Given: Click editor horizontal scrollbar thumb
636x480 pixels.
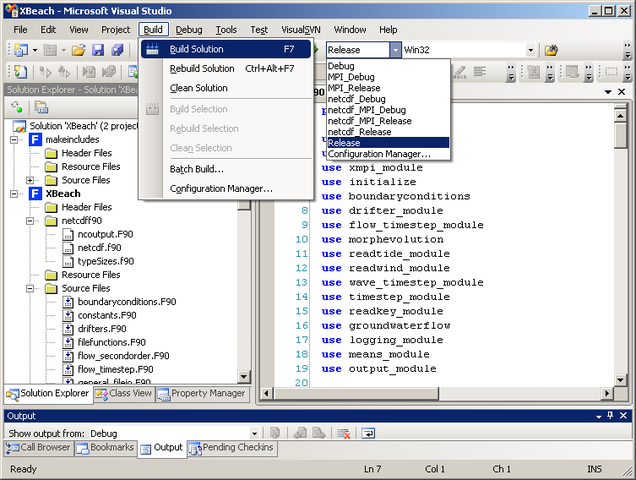Looking at the screenshot, I should [356, 393].
